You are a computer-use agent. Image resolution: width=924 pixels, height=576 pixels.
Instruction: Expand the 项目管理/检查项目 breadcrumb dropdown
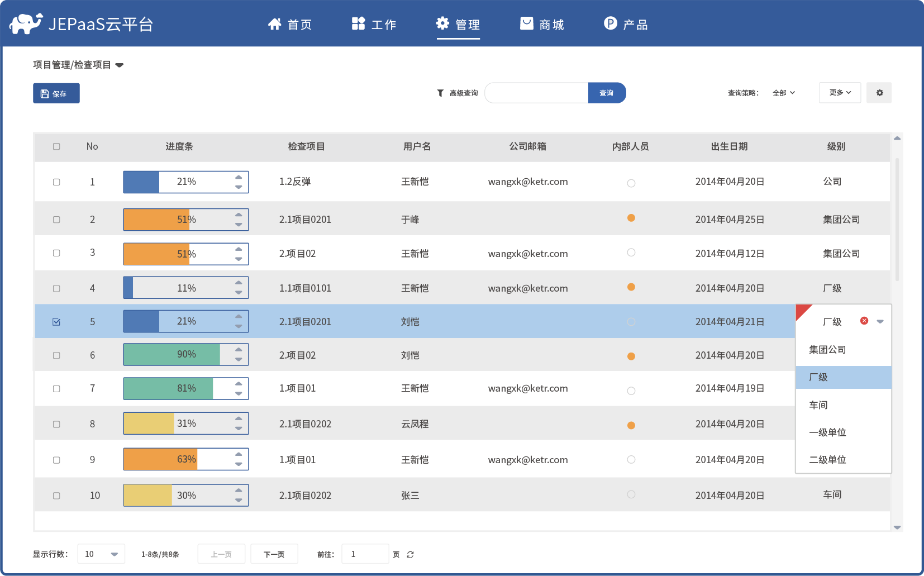coord(119,65)
